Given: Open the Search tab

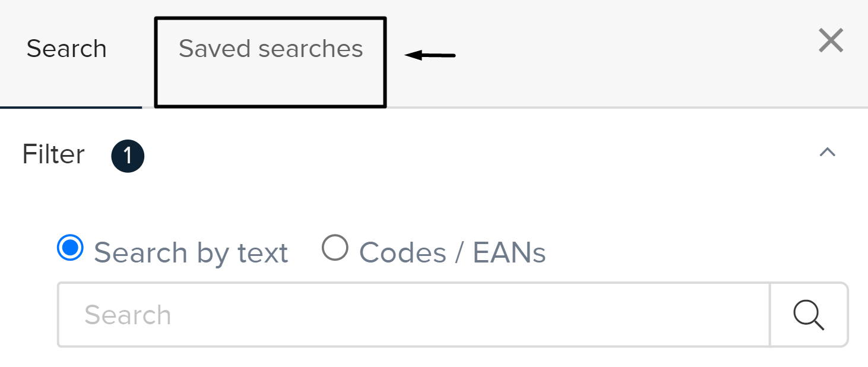Looking at the screenshot, I should tap(66, 49).
